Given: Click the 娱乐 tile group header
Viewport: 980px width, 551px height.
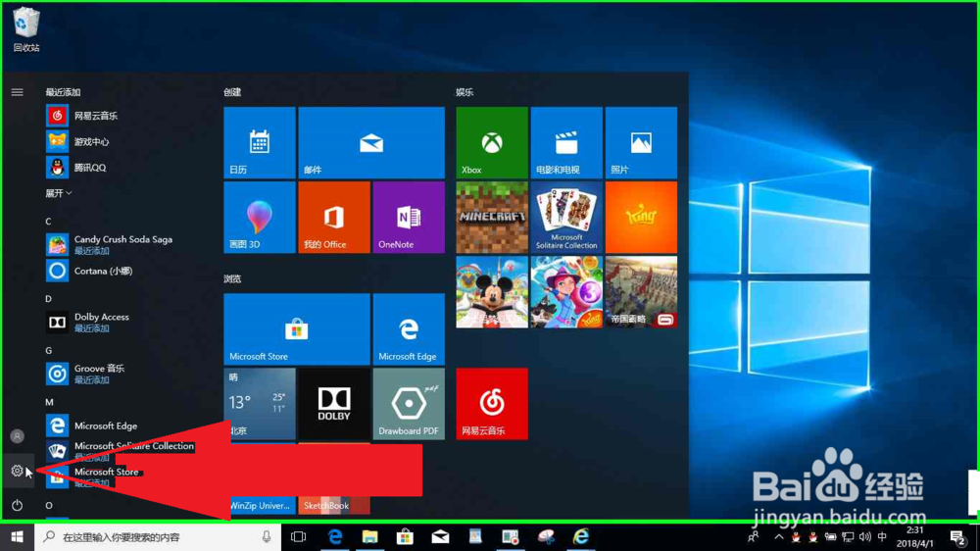Looking at the screenshot, I should coord(465,92).
